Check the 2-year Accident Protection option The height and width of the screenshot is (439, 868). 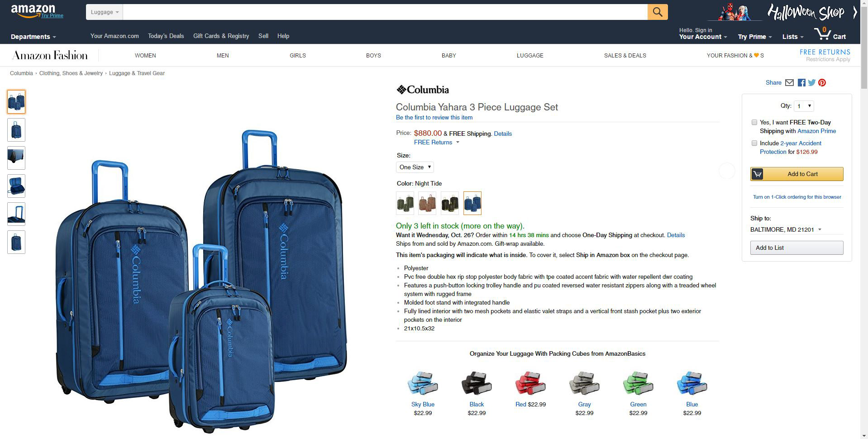tap(754, 143)
